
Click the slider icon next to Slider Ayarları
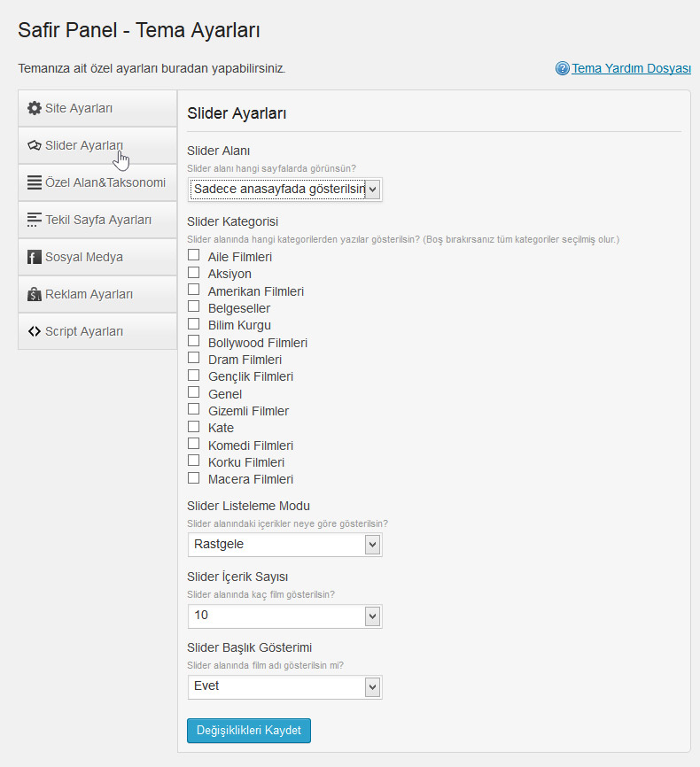35,145
